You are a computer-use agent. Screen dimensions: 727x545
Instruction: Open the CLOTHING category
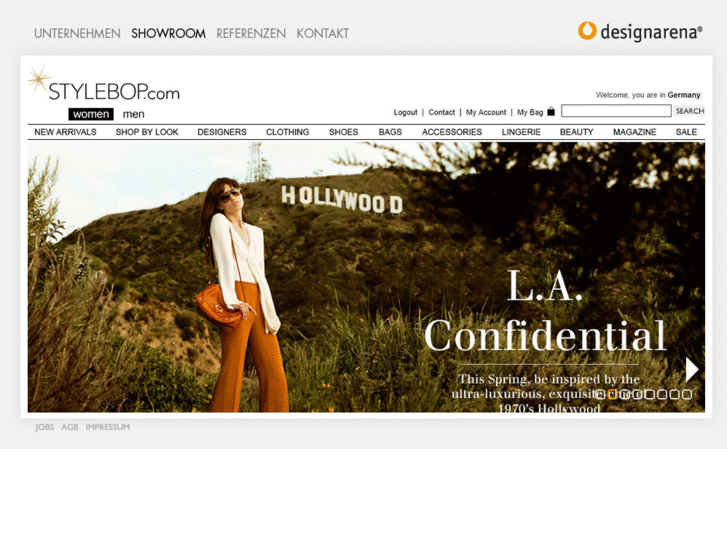point(287,132)
